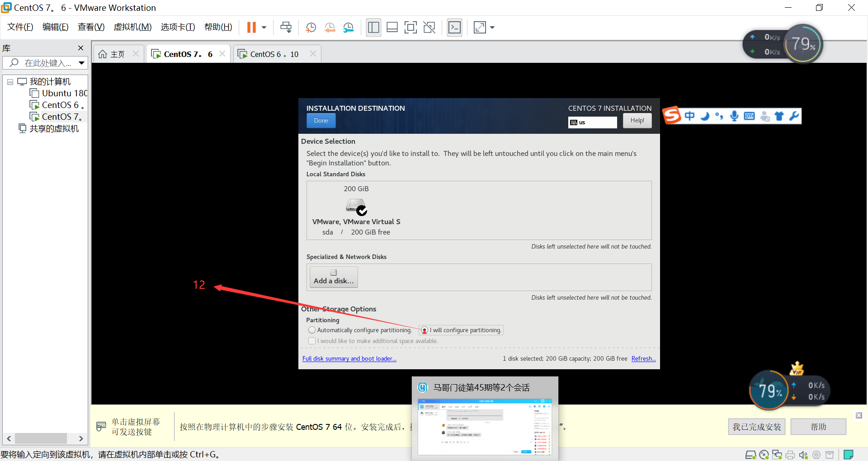Collapse the 我的计算机 tree node

[10, 82]
